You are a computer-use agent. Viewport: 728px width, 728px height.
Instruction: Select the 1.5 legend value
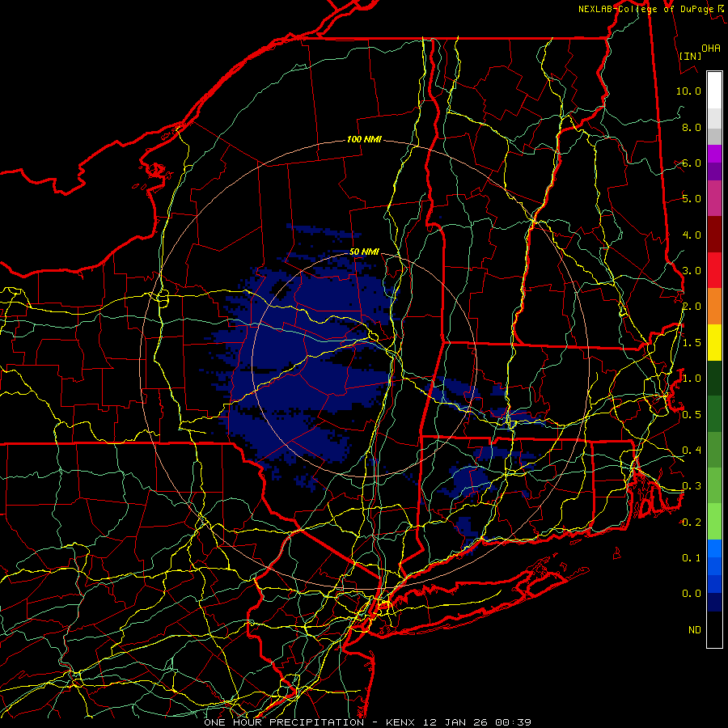(x=692, y=343)
